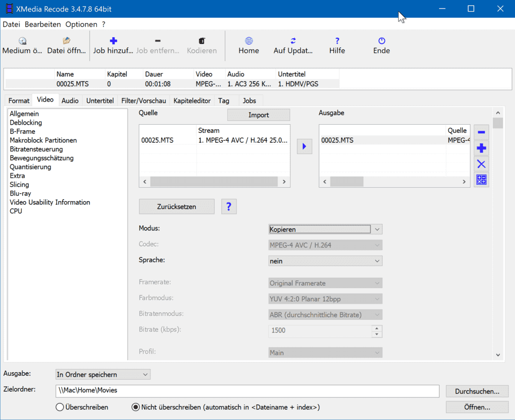The image size is (515, 420).
Task: Click blue arrow to add stream to output
Action: [x=304, y=146]
